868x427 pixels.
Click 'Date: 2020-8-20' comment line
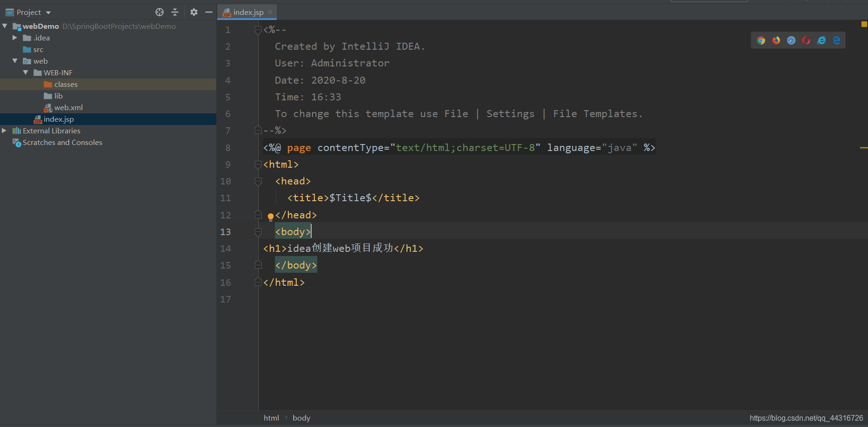[320, 80]
